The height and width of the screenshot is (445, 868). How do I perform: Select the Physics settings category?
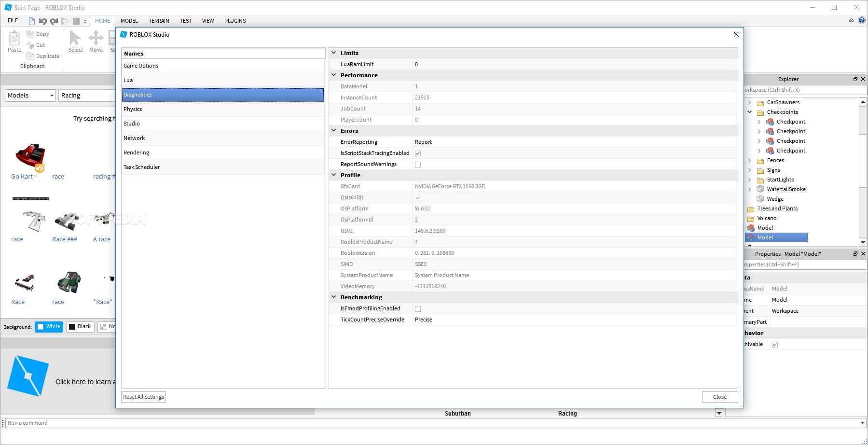[x=223, y=109]
